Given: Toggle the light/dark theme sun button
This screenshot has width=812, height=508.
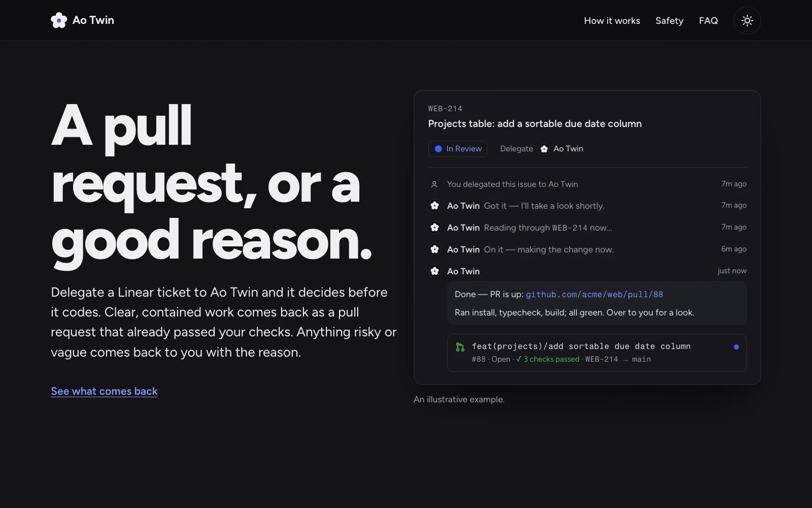Looking at the screenshot, I should pos(747,20).
